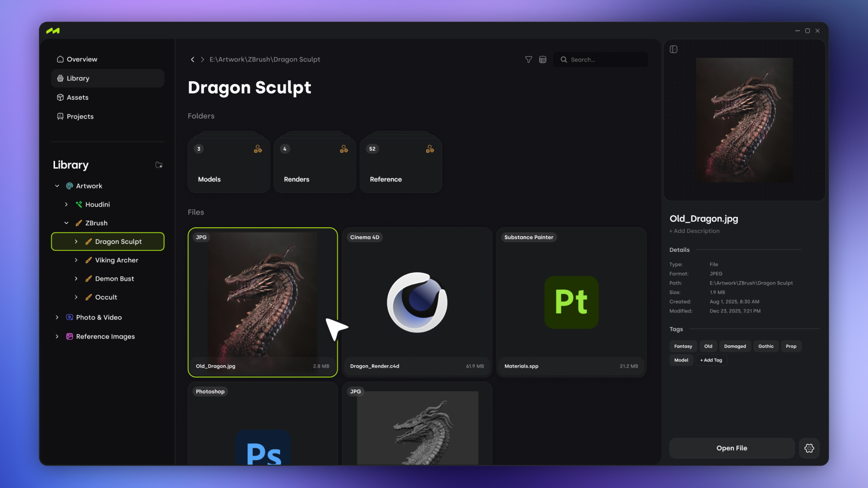Collapse the ZBrush folder chevron
868x488 pixels.
pyautogui.click(x=66, y=223)
